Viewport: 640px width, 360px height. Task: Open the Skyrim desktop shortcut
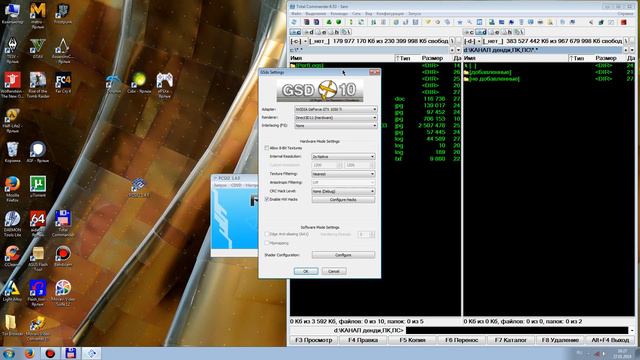click(12, 50)
